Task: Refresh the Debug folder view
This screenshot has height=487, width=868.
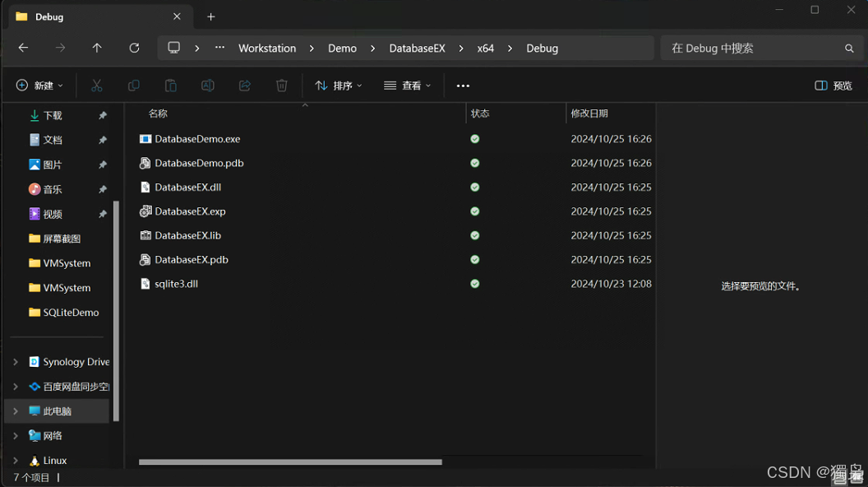Action: point(134,48)
